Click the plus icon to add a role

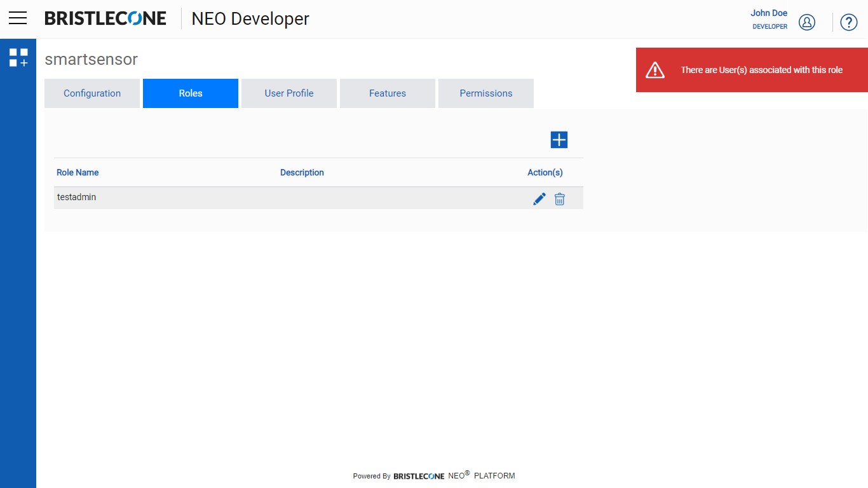(559, 139)
